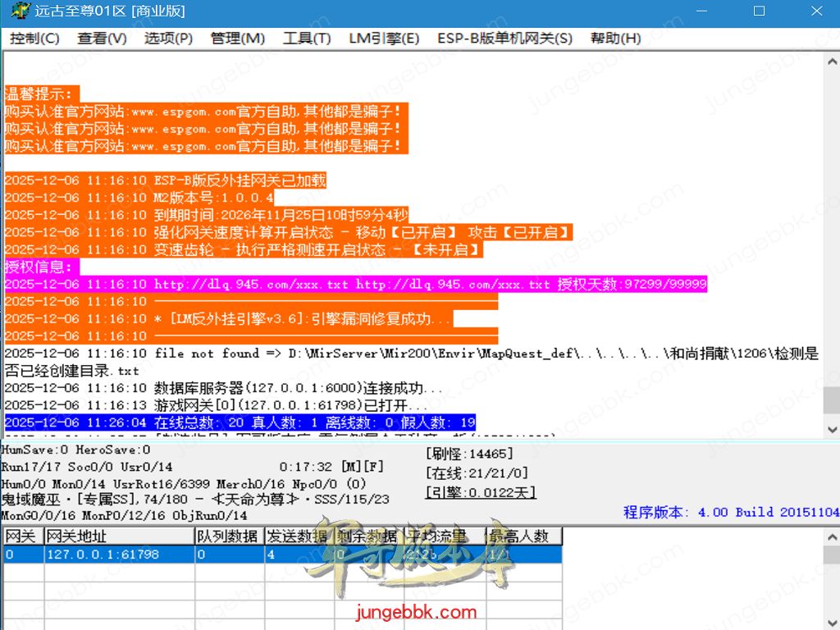Viewport: 840px width, 630px height.
Task: Click the gateway table scroll-up arrow
Action: point(831,536)
